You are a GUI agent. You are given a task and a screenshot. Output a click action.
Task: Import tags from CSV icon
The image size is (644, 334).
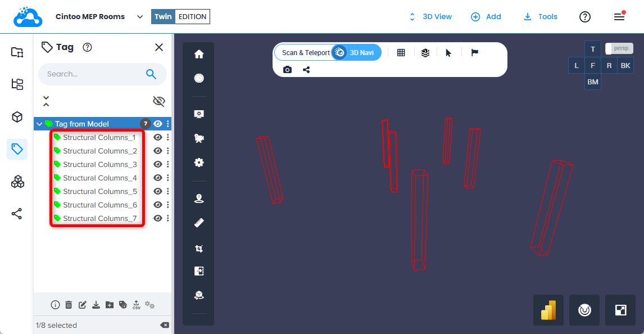137,305
